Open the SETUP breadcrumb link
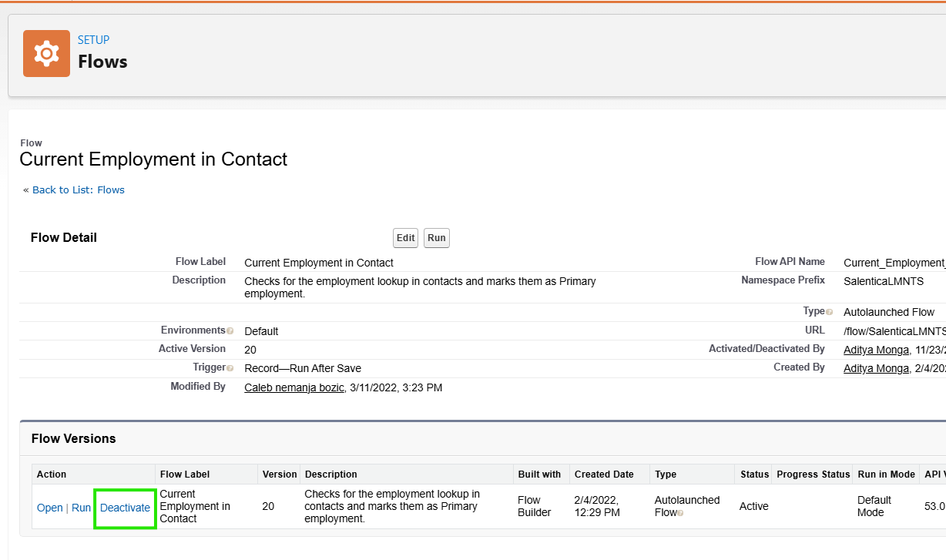Viewport: 946px width, 560px height. tap(93, 39)
